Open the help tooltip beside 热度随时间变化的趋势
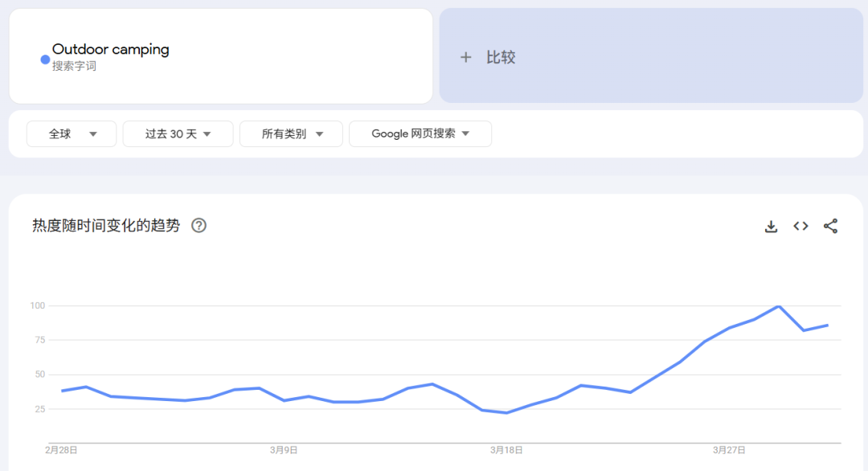868x471 pixels. [x=199, y=226]
